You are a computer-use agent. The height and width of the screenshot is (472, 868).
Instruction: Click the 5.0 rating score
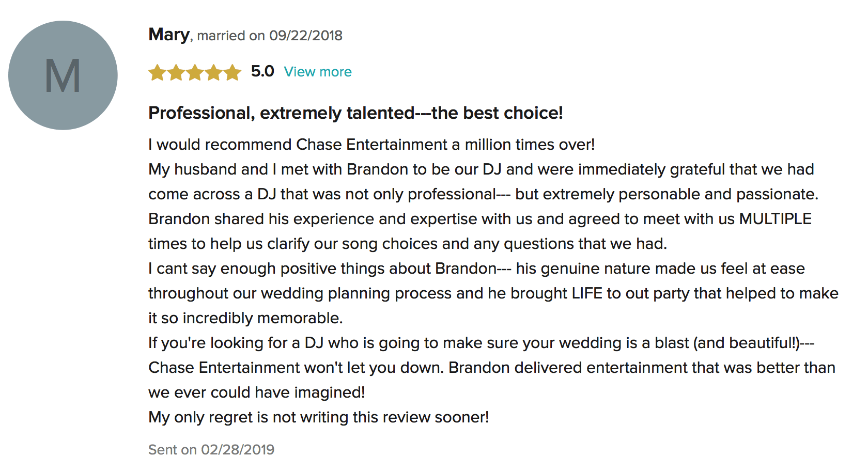coord(262,71)
